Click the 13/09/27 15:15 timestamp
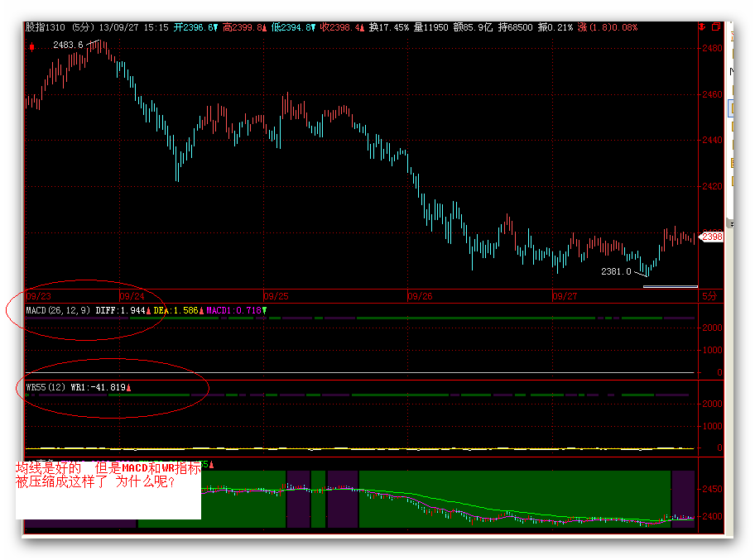This screenshot has height=560, width=755. [134, 27]
